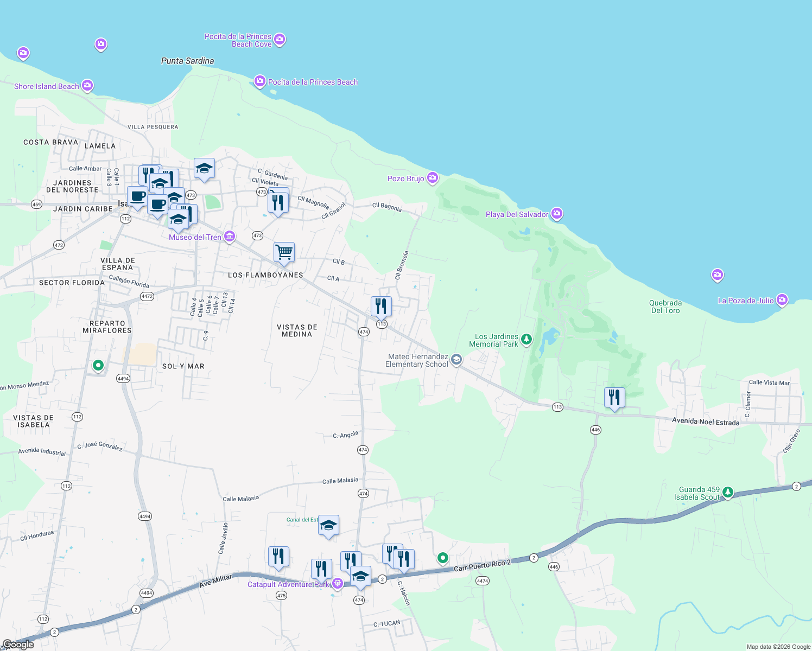812x651 pixels.
Task: Select the La Poza de Julio marker
Action: pyautogui.click(x=782, y=299)
